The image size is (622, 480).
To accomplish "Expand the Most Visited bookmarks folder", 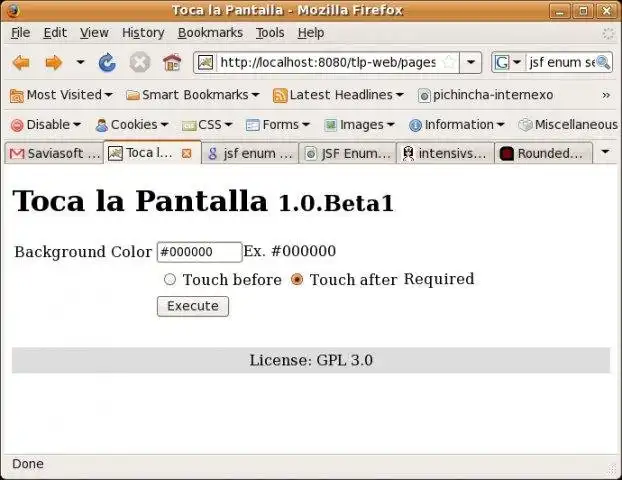I will tap(61, 95).
